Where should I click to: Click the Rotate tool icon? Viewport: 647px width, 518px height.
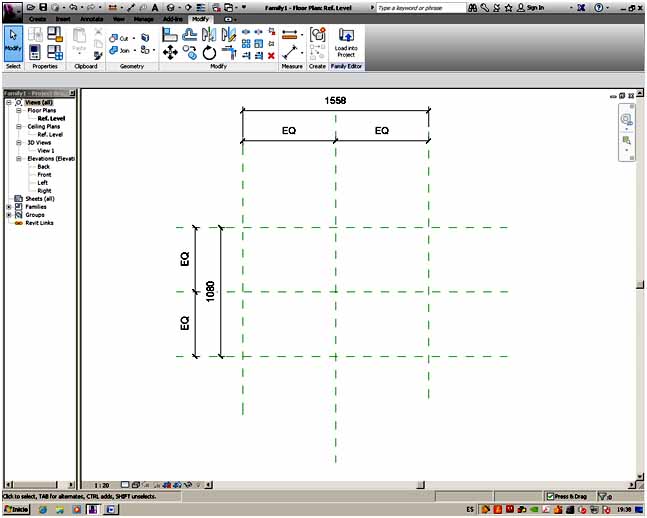(209, 52)
